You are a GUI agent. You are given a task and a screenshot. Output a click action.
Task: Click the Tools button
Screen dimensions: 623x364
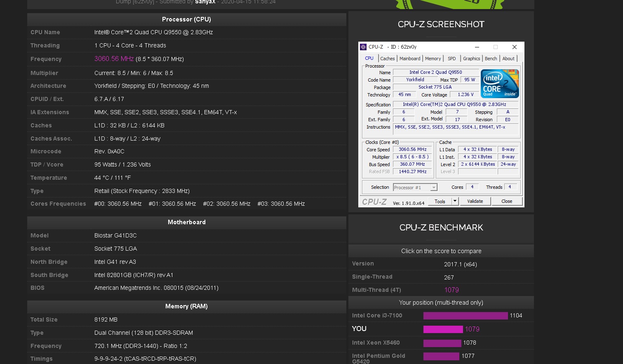440,201
